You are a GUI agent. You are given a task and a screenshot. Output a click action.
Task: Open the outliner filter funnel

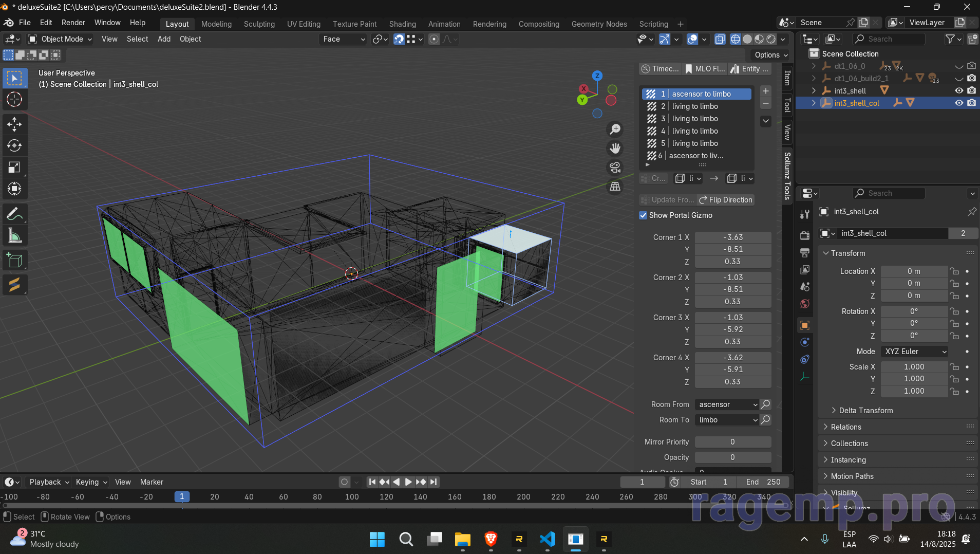pyautogui.click(x=950, y=39)
